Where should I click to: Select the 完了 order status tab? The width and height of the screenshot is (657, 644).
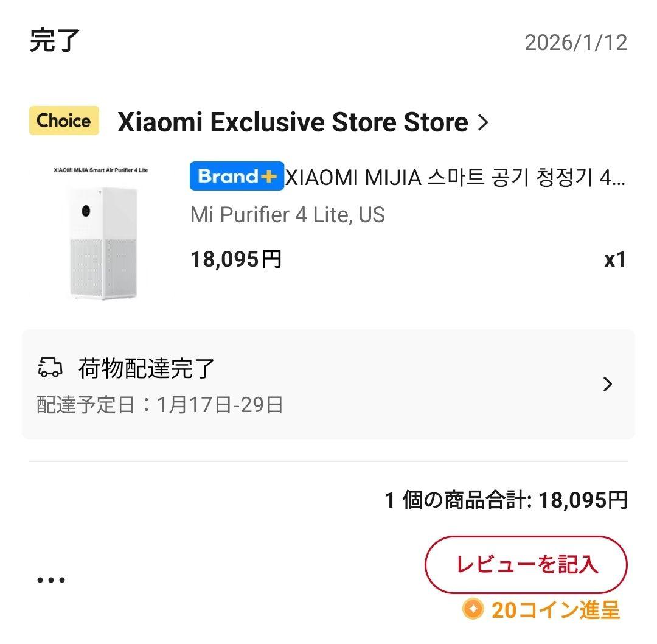coord(52,43)
